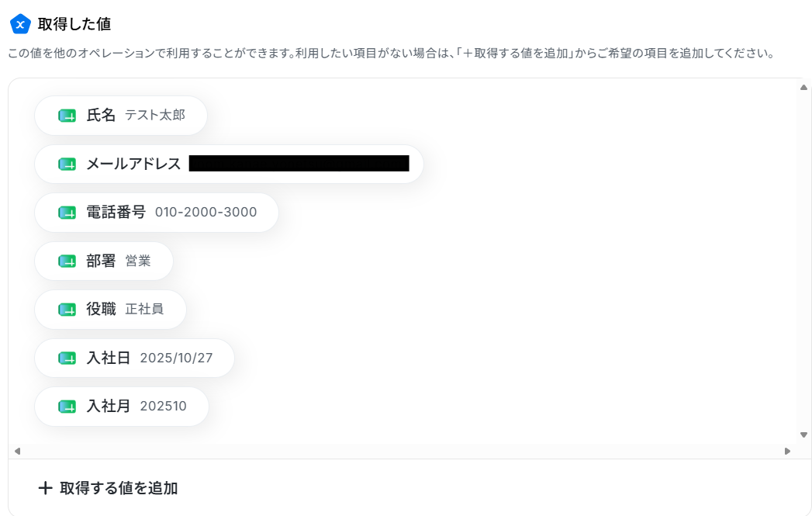Choose the 部署 営業 value pill
Screen dimensions: 812x516
[104, 261]
